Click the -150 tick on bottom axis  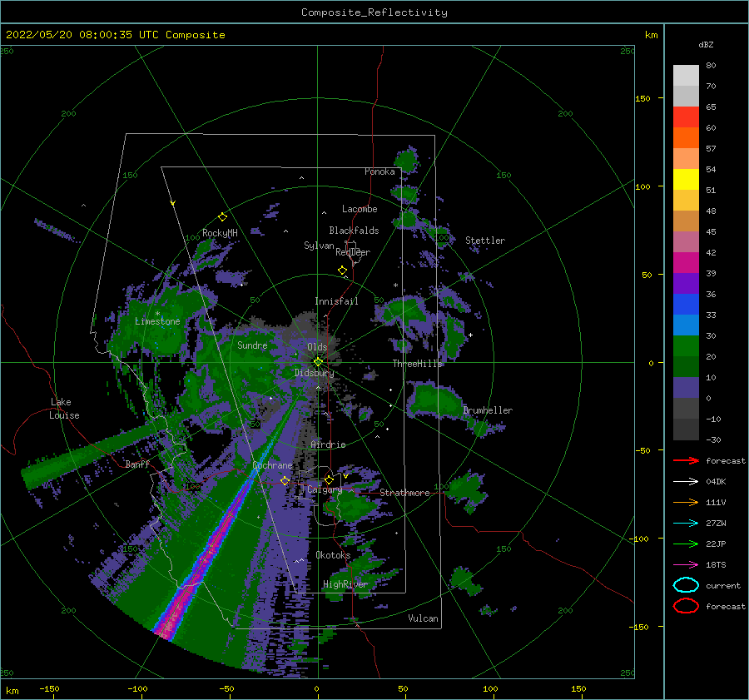point(49,688)
